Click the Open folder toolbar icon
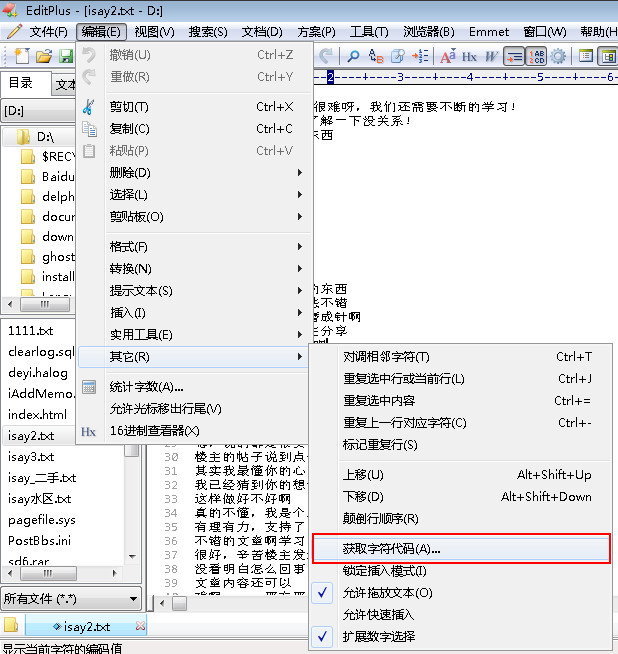 tap(44, 56)
